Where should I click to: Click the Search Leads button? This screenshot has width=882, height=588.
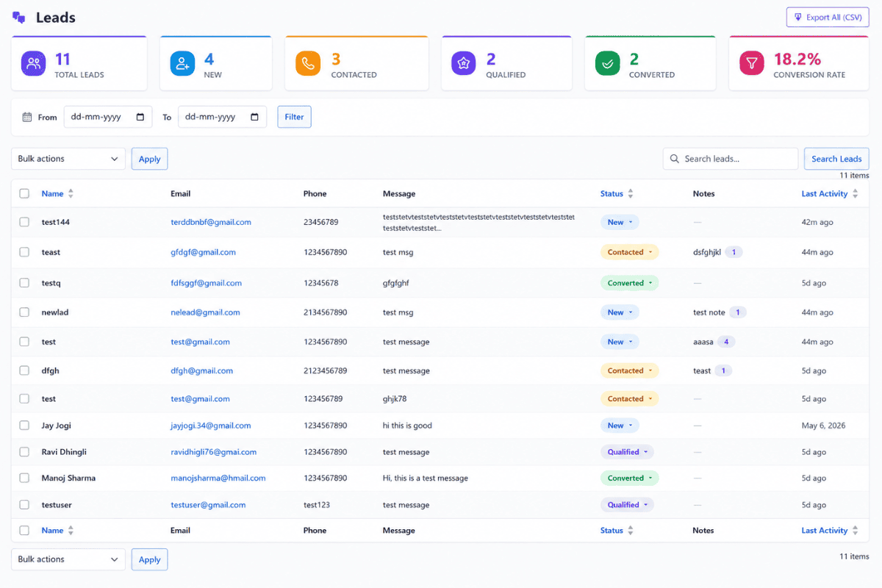click(836, 159)
